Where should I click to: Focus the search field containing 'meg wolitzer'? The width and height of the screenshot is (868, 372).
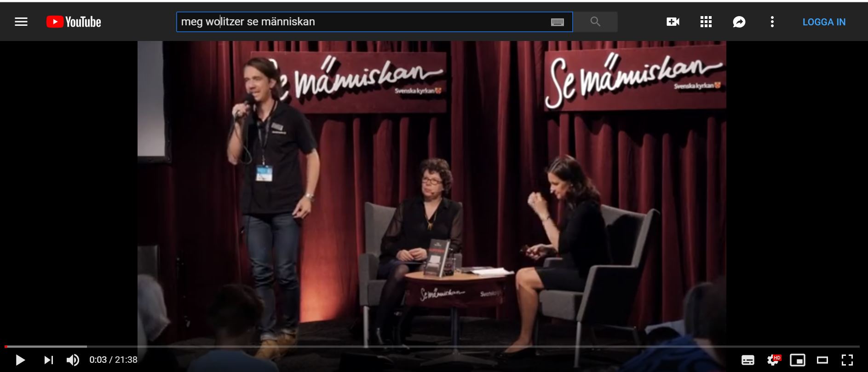[359, 22]
